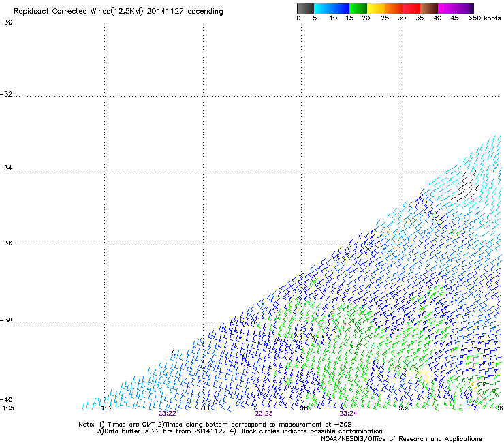Click the brown 35-40 knots color band
This screenshot has height=443, width=504.
(x=429, y=8)
